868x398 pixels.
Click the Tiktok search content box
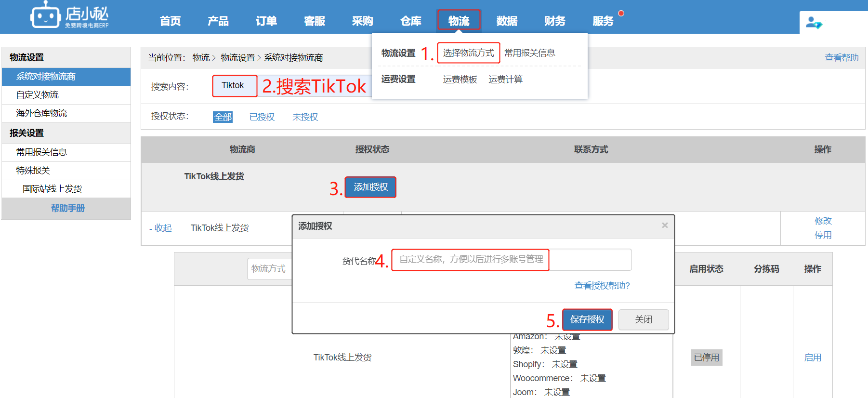click(x=235, y=86)
